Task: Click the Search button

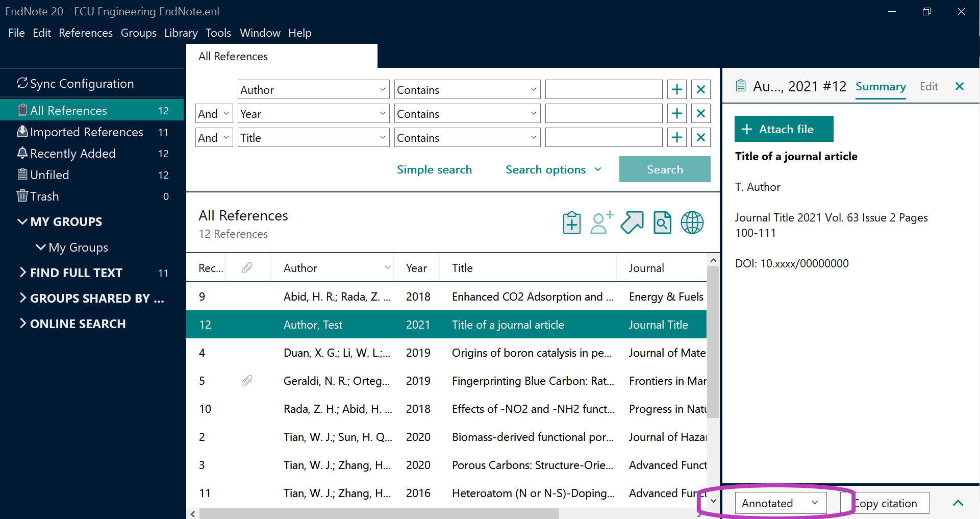Action: click(664, 169)
